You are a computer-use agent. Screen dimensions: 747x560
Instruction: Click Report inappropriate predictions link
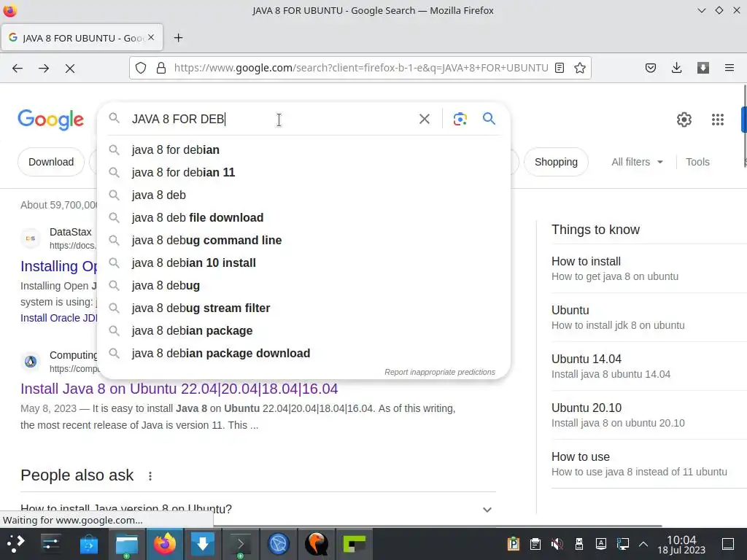point(440,372)
